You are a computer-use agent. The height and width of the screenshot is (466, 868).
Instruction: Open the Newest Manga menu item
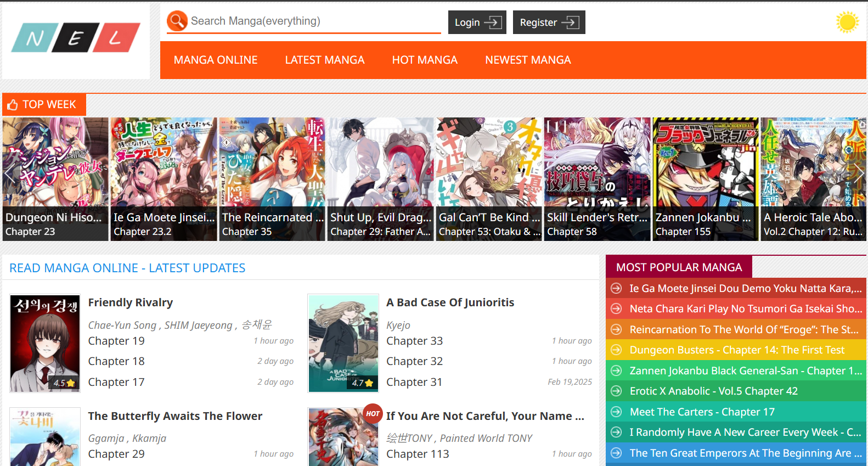528,60
